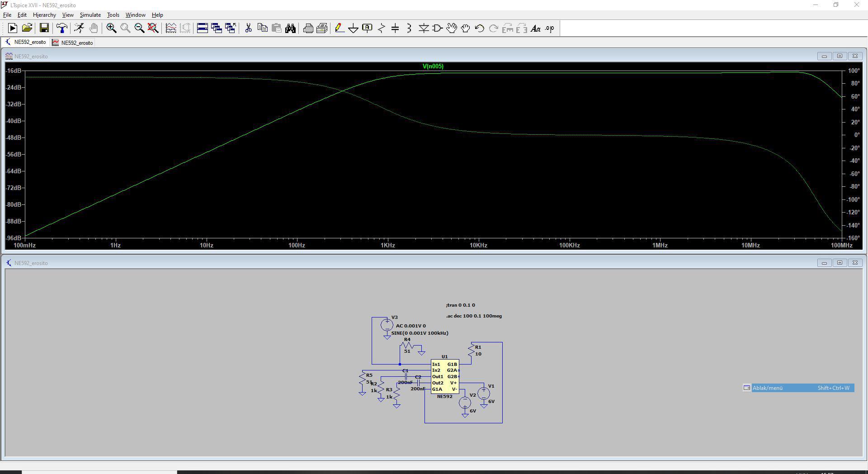Zoom to full extents with crossed magnifier
The width and height of the screenshot is (868, 474).
[x=153, y=28]
